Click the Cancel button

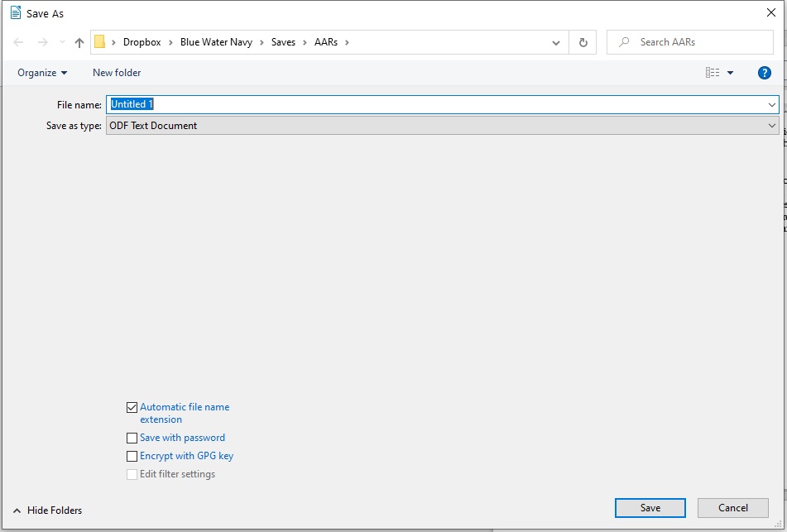click(x=732, y=508)
